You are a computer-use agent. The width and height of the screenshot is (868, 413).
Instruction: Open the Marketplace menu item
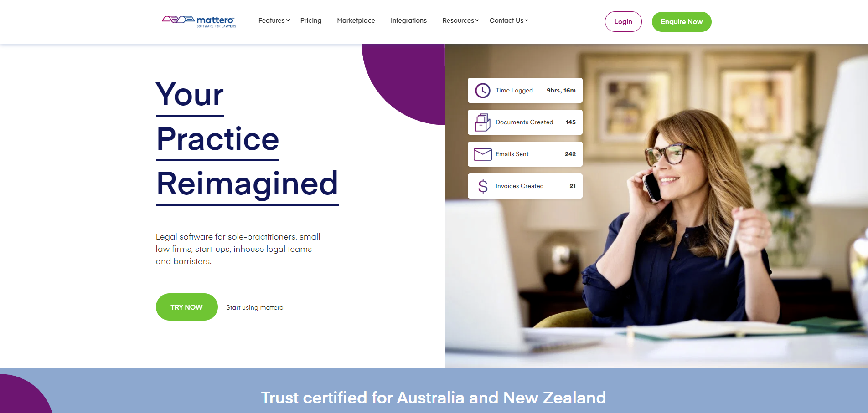pyautogui.click(x=356, y=20)
